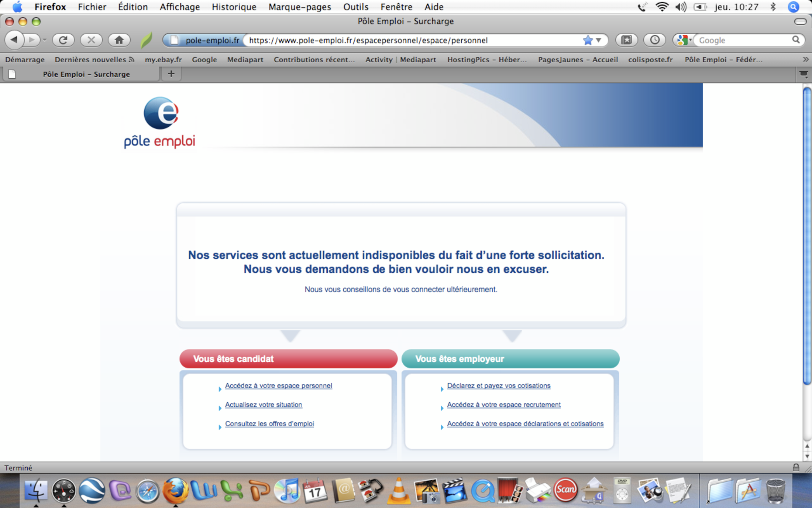
Task: Open the red Scan app in Dock
Action: click(565, 490)
